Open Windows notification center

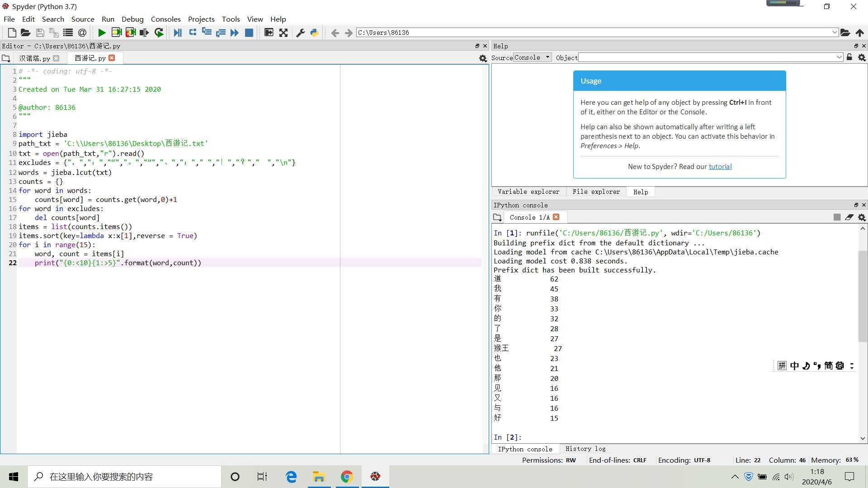coord(849,477)
